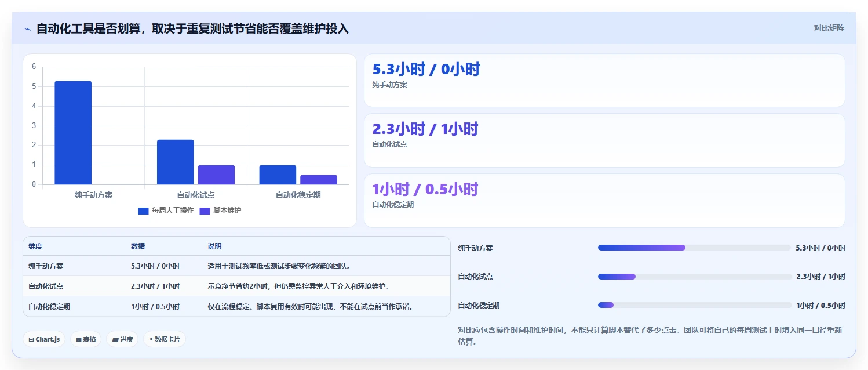This screenshot has width=868, height=370.
Task: Click the page title about 自动化工具是否划算
Action: (x=192, y=28)
